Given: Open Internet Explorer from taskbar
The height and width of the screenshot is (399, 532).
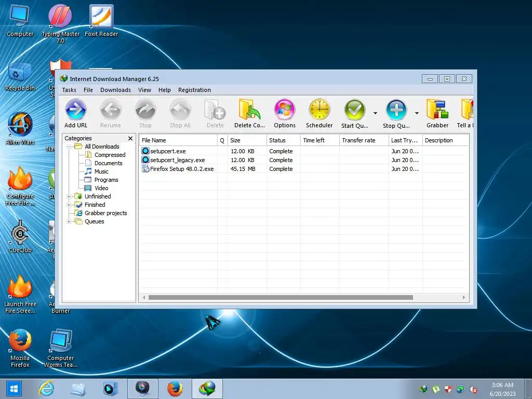Looking at the screenshot, I should [46, 389].
